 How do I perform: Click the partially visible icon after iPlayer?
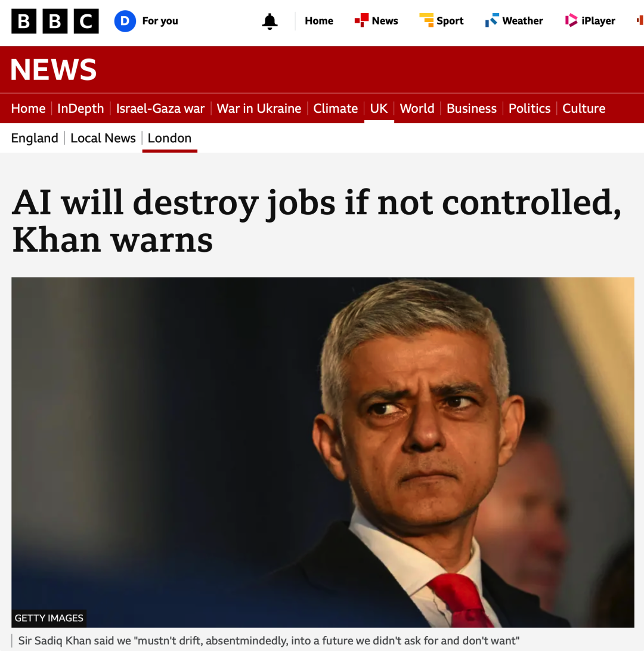click(640, 20)
